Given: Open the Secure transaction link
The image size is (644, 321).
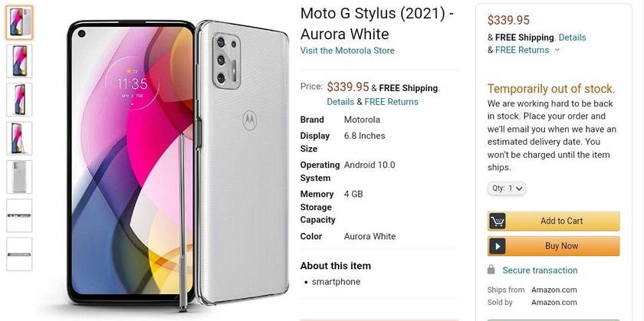Looking at the screenshot, I should [540, 270].
